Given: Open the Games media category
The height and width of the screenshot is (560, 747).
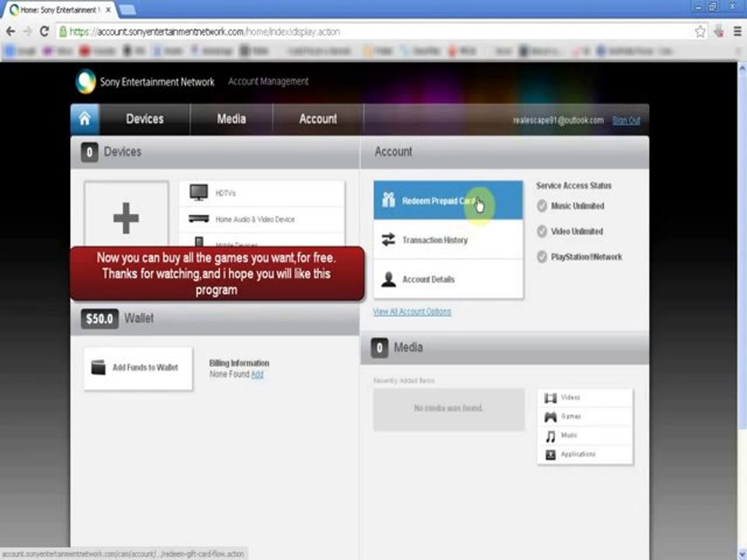Looking at the screenshot, I should 585,417.
